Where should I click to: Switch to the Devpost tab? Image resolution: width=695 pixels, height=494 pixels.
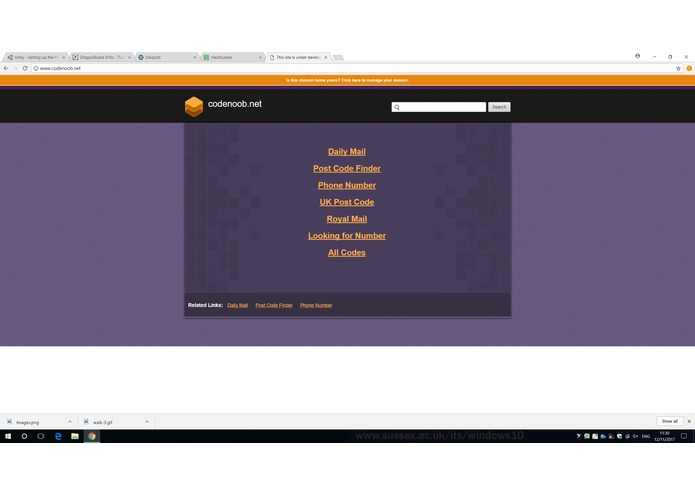[166, 58]
